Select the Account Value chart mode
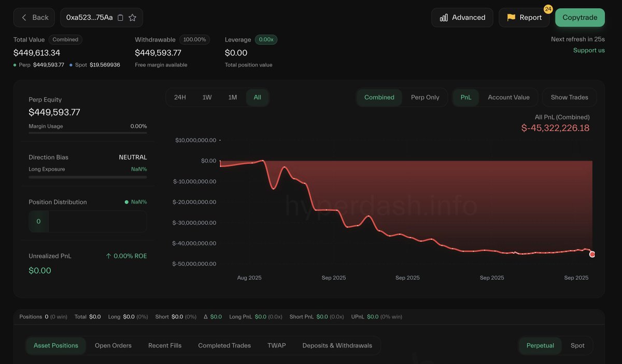Viewport: 622px width, 364px height. click(x=508, y=97)
